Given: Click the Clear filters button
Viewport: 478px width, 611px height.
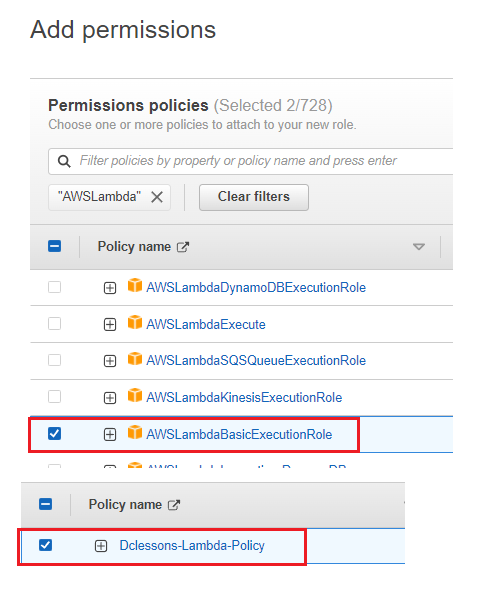Looking at the screenshot, I should click(254, 197).
